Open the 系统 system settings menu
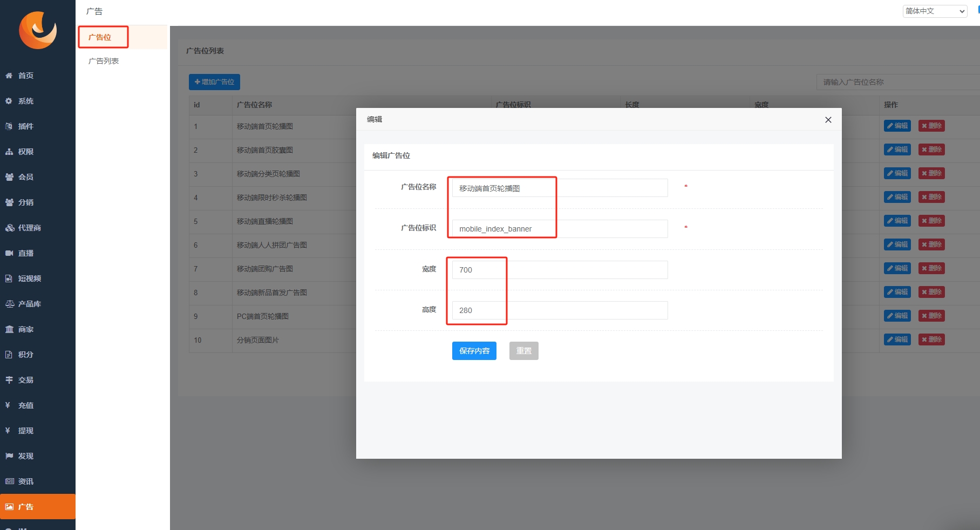Screen dimensions: 980x530 (x=38, y=101)
